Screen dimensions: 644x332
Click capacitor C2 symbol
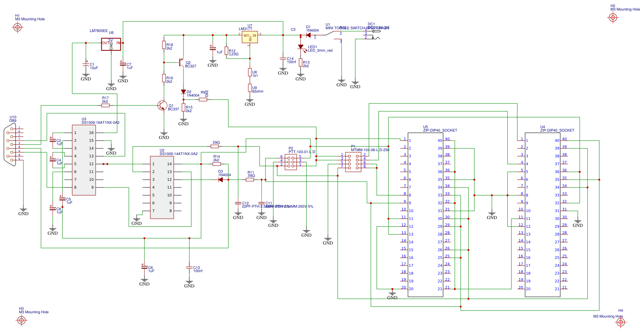point(53,139)
